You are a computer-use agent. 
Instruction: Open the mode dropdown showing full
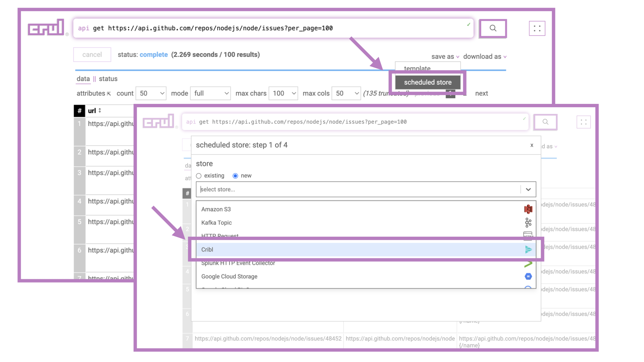(210, 94)
